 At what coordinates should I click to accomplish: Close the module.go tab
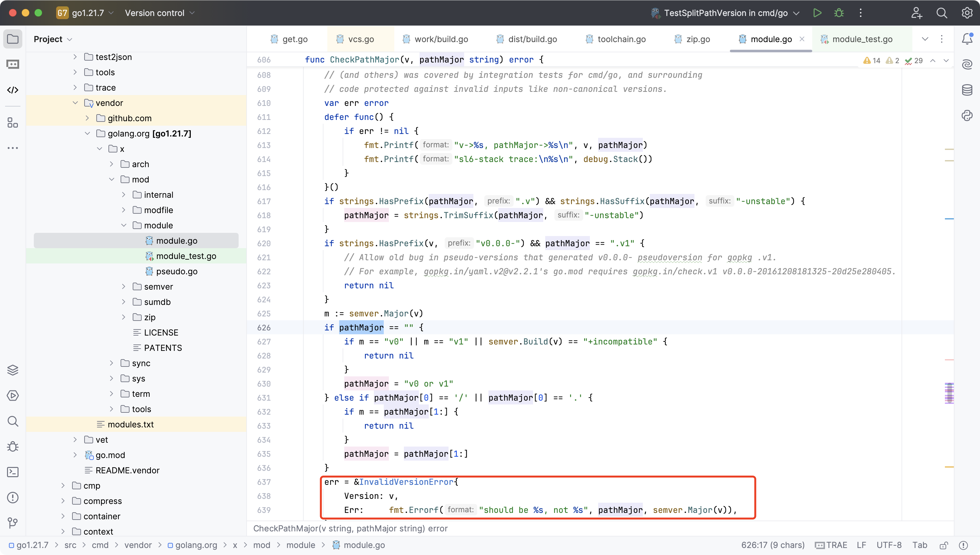pos(802,39)
